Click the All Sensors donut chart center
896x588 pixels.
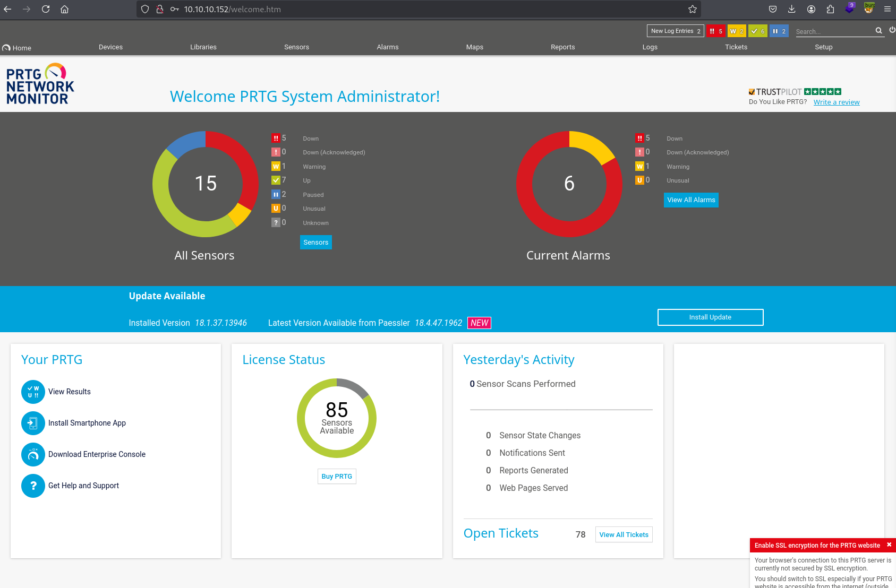coord(206,184)
